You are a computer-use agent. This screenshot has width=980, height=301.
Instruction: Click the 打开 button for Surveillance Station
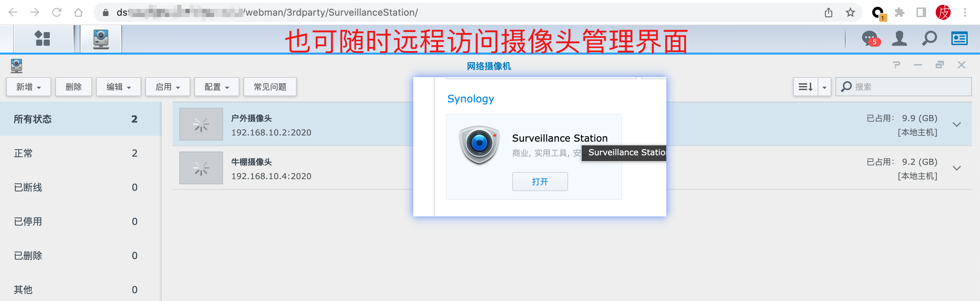(x=539, y=182)
